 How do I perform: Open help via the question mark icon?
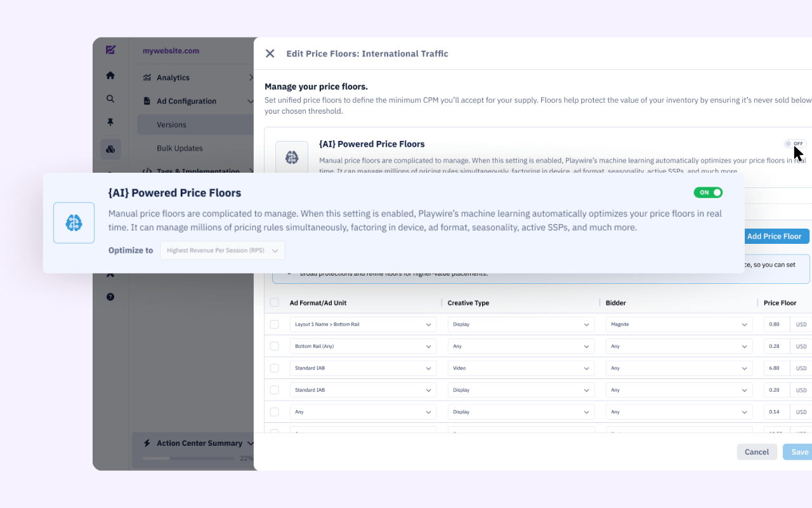[110, 297]
